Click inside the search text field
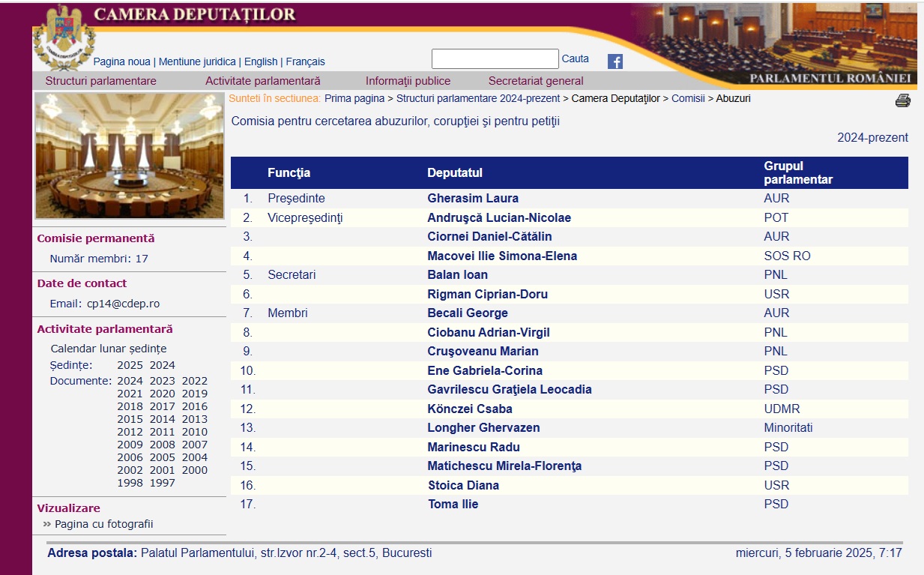This screenshot has width=924, height=575. click(x=495, y=59)
